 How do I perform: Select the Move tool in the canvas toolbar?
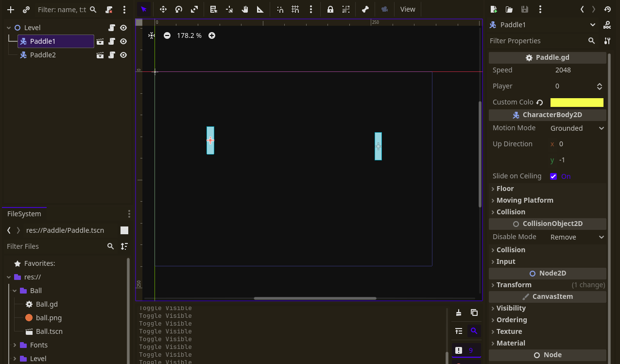click(164, 9)
